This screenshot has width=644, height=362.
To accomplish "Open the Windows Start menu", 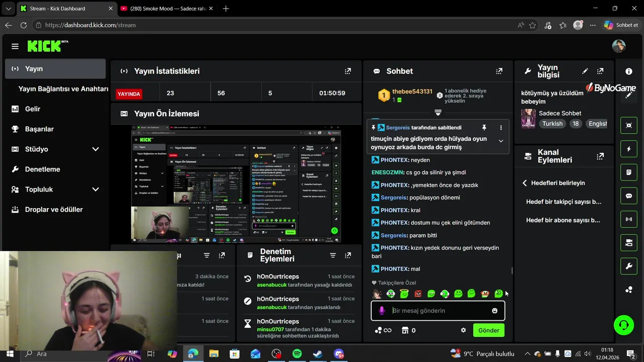I will tap(10, 354).
